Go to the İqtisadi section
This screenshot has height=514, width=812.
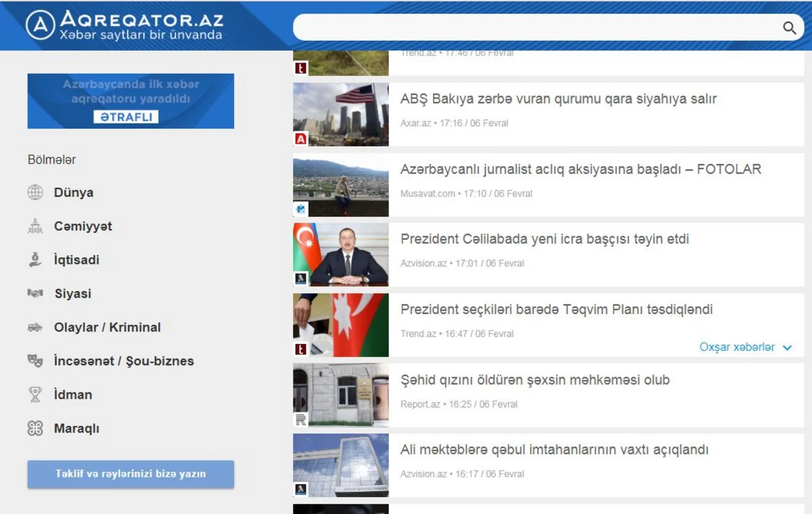76,260
